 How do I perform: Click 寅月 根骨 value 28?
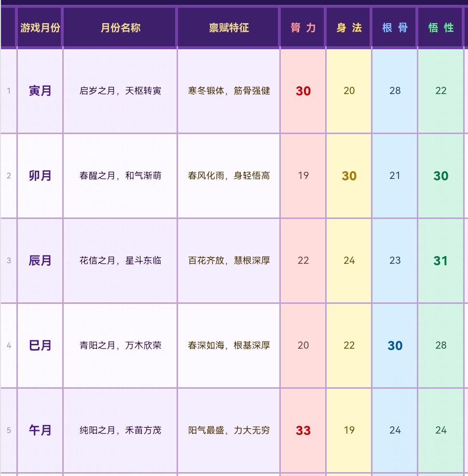click(395, 91)
